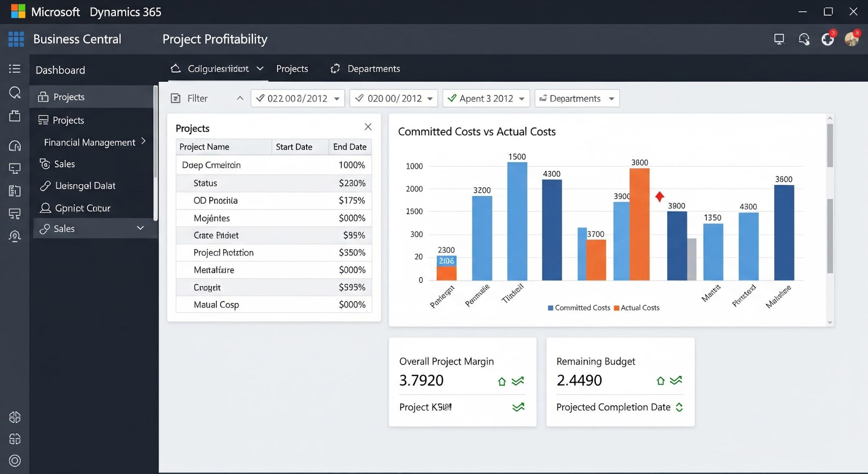Open the app launcher grid icon

coord(16,39)
